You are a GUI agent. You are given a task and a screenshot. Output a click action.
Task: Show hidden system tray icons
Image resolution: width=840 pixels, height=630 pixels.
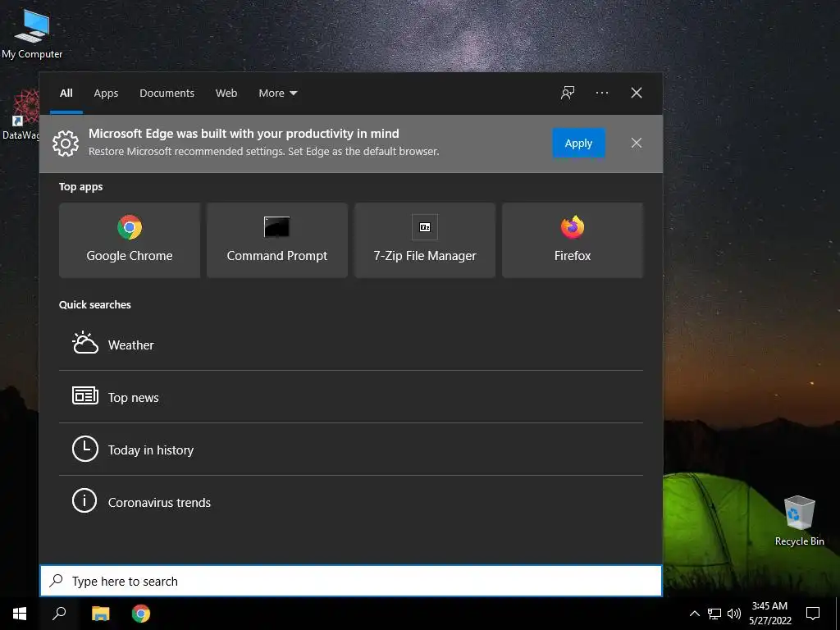[694, 614]
